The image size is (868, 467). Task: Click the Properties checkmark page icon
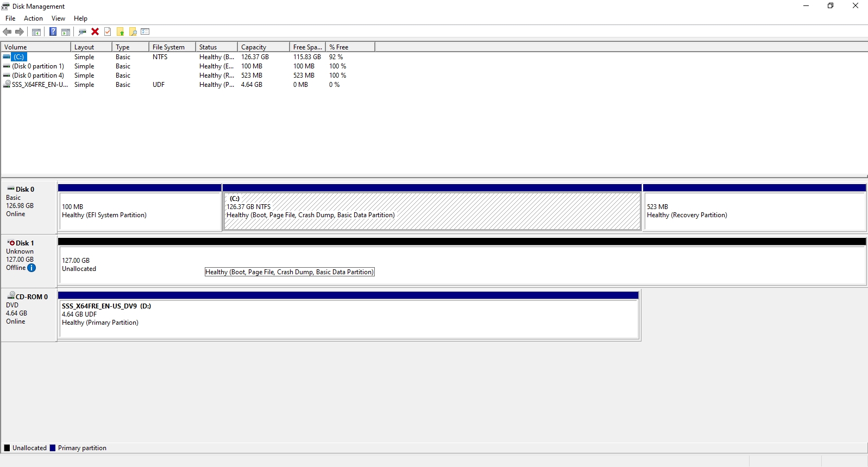coord(108,31)
